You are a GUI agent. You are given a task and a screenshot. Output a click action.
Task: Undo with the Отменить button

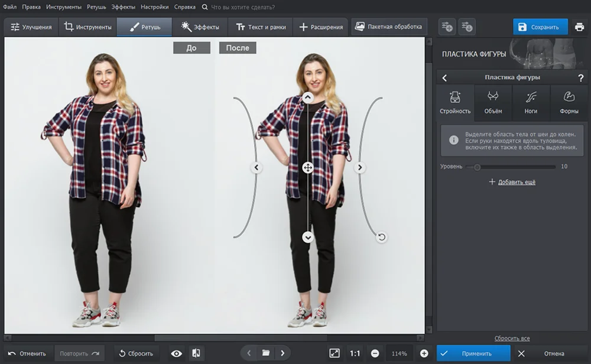(x=27, y=353)
